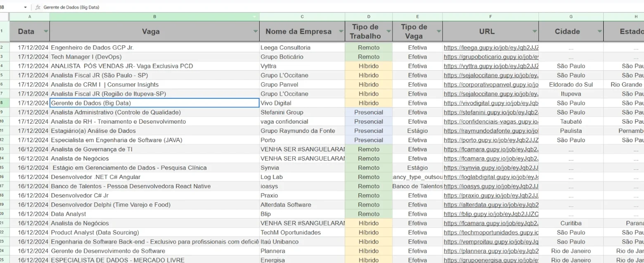This screenshot has width=644, height=263.
Task: Select column G header
Action: click(571, 17)
